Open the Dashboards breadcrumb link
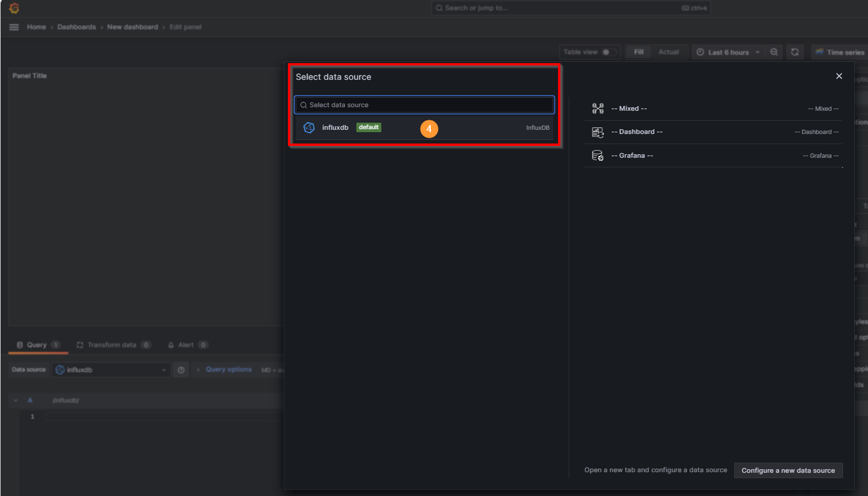Viewport: 868px width, 496px height. [x=77, y=27]
